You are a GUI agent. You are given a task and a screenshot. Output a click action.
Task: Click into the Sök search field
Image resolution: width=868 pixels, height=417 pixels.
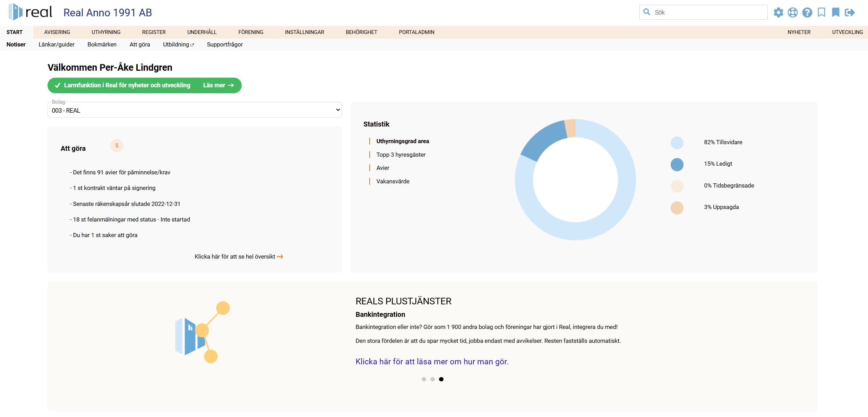[x=707, y=12]
